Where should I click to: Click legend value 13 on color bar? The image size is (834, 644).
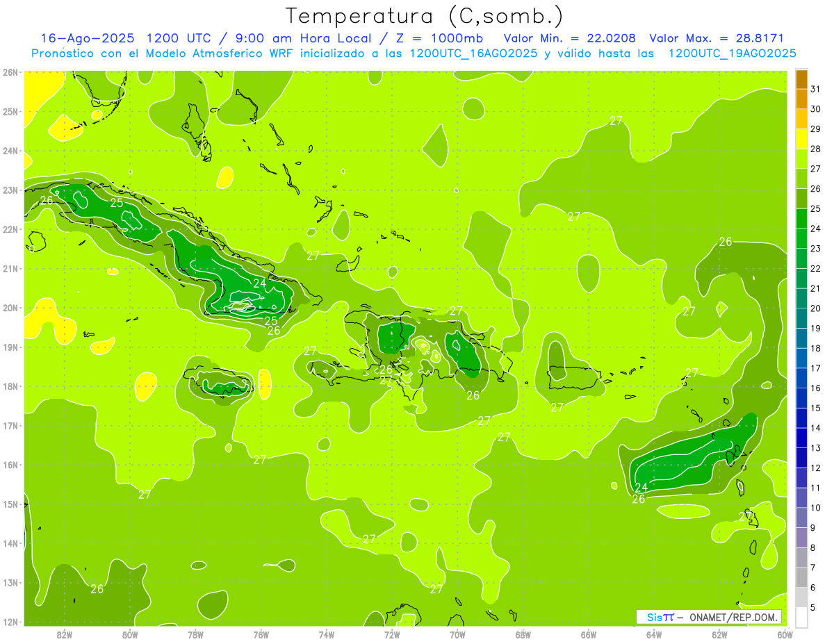(x=815, y=447)
